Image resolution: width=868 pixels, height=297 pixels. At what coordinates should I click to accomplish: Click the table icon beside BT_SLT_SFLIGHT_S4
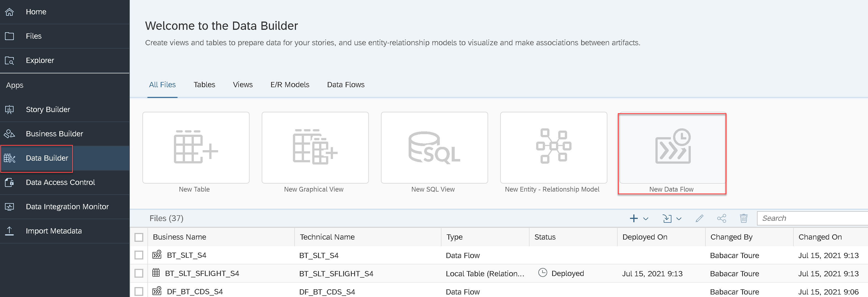click(156, 272)
